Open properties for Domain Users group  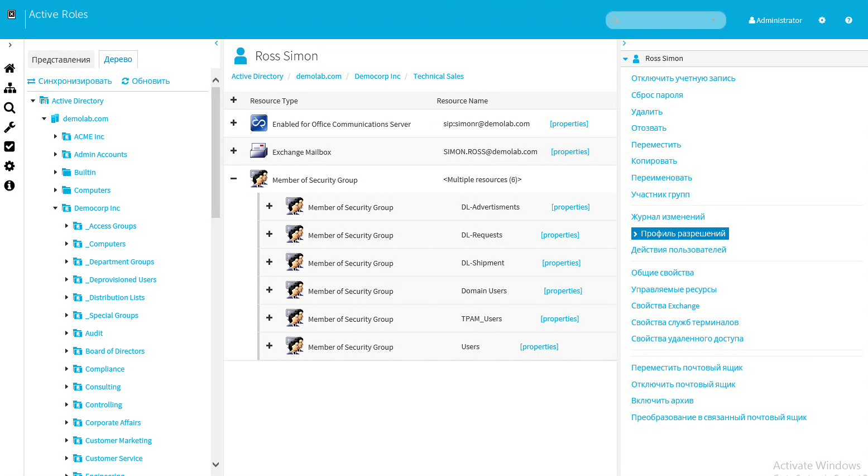[x=563, y=291]
